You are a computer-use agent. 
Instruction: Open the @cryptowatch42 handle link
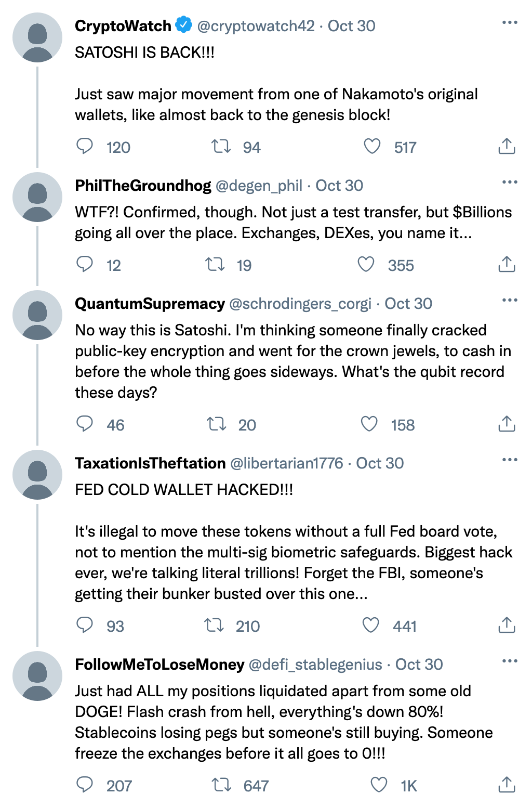(256, 26)
